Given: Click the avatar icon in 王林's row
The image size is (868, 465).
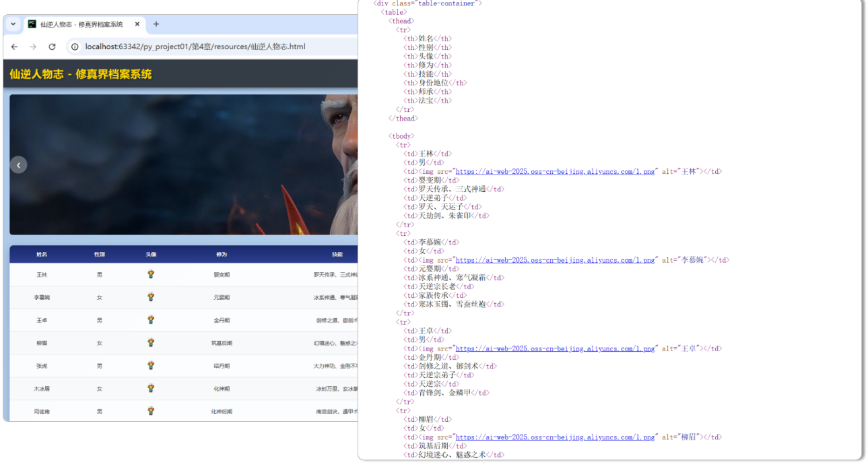Looking at the screenshot, I should coord(151,274).
